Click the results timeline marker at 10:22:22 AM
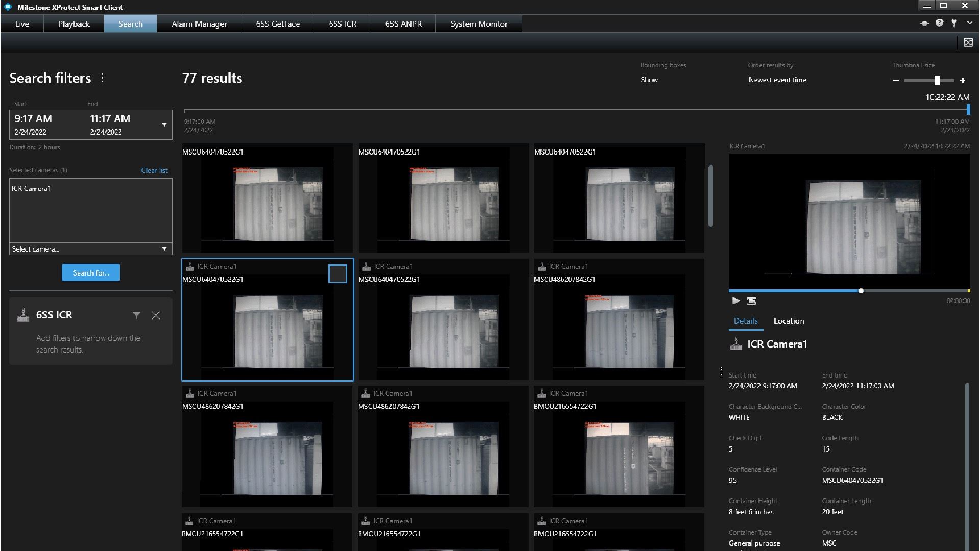980x551 pixels. pos(968,109)
